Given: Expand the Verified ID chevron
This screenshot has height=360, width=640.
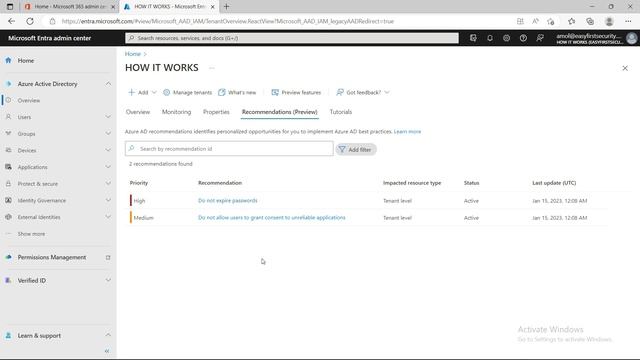Looking at the screenshot, I should point(108,280).
